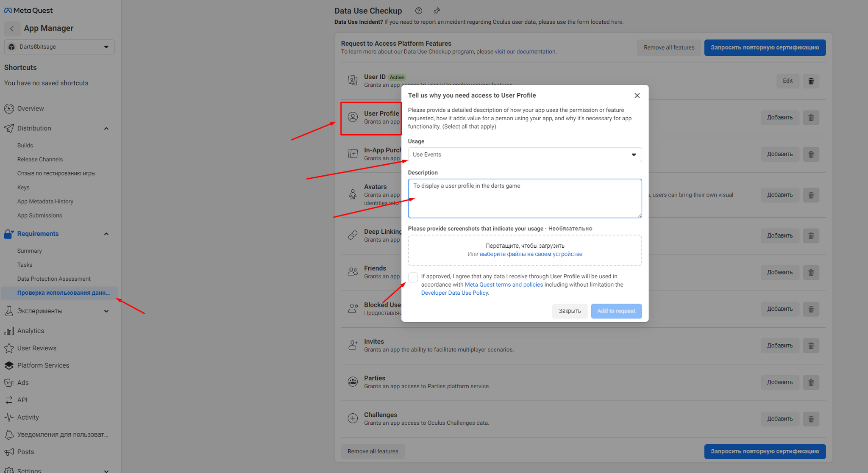The height and width of the screenshot is (473, 868).
Task: Click Добавить for User Profile
Action: [780, 118]
